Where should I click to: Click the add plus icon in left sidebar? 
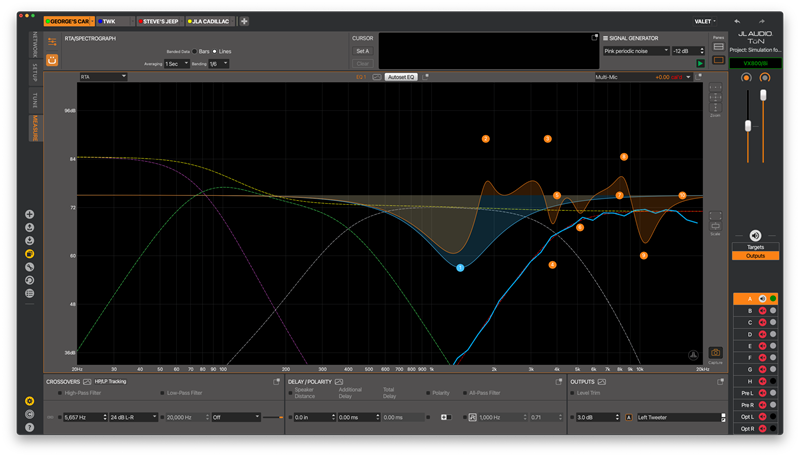pos(30,214)
